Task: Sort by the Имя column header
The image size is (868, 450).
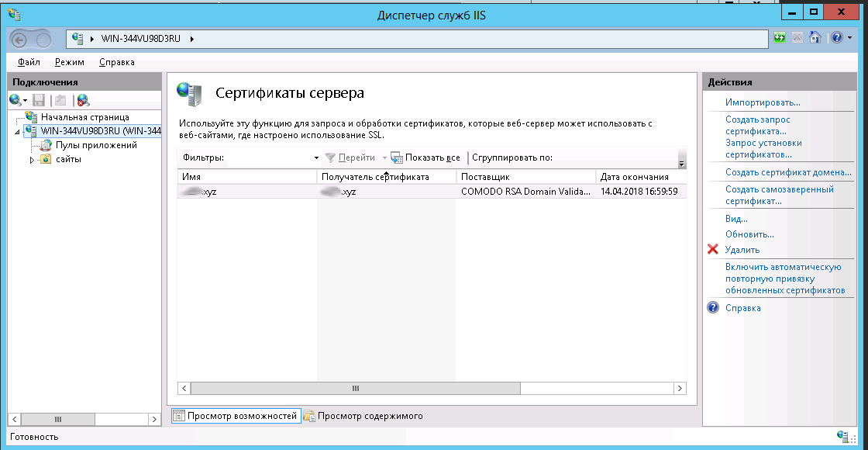Action: coord(246,177)
